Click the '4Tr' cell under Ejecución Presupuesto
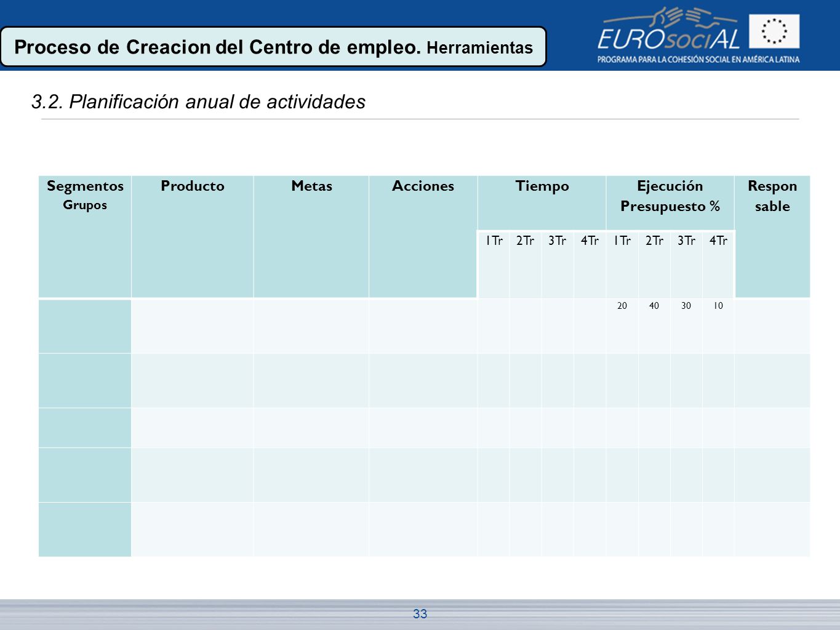The image size is (840, 630). 718,265
